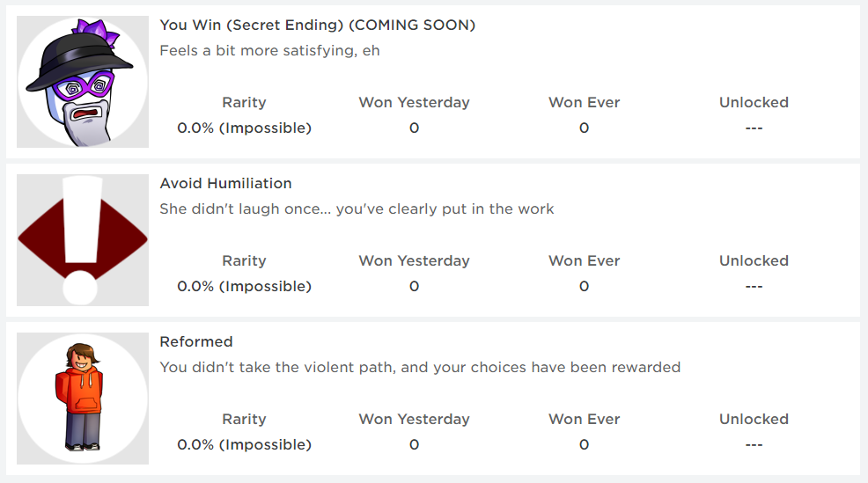This screenshot has height=483, width=868.
Task: Click the "Feels a bit more satisfying" description
Action: pos(269,51)
